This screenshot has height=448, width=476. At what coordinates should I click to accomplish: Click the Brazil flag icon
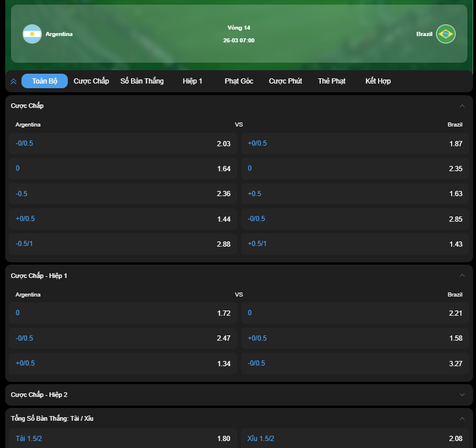[x=446, y=34]
